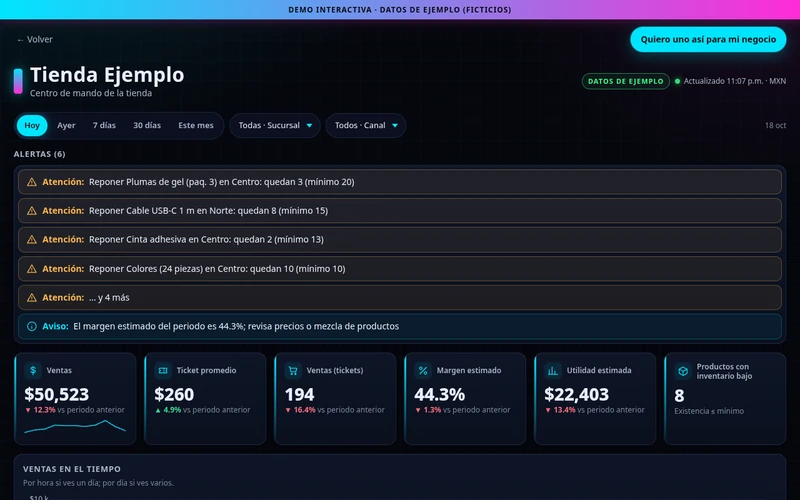Click the dollar icon on Ventas card
This screenshot has width=800, height=500.
pos(33,370)
